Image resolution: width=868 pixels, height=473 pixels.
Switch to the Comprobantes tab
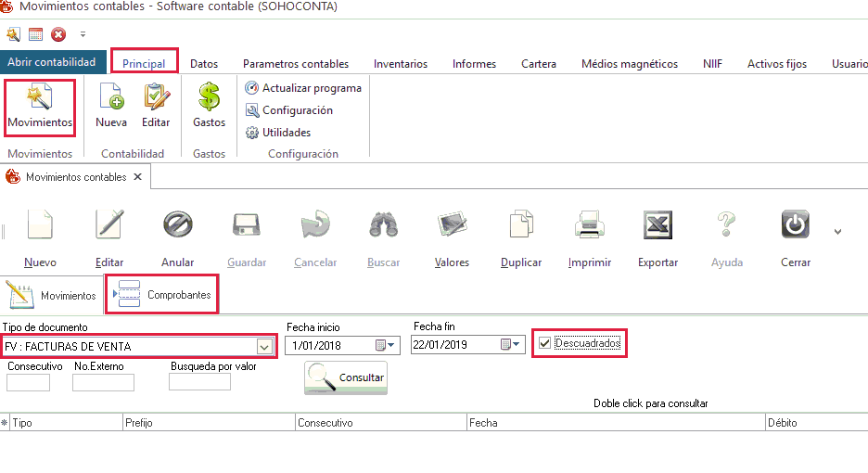tap(162, 295)
